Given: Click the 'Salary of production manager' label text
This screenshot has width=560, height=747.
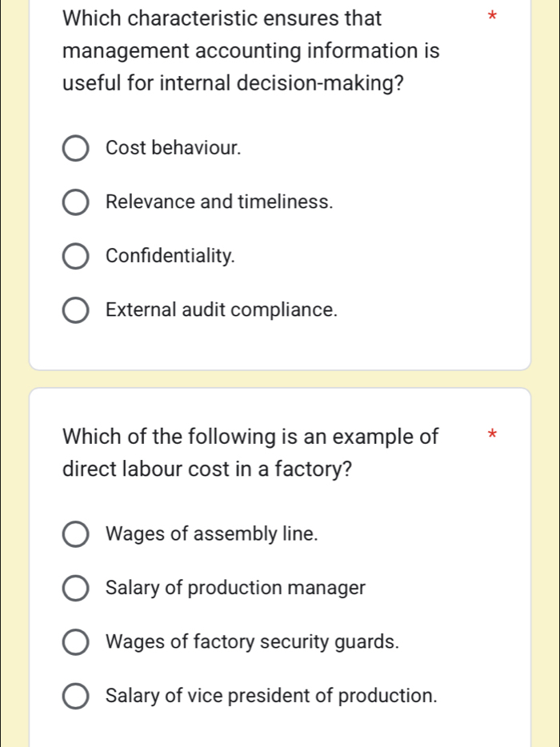Looking at the screenshot, I should coord(235,588).
